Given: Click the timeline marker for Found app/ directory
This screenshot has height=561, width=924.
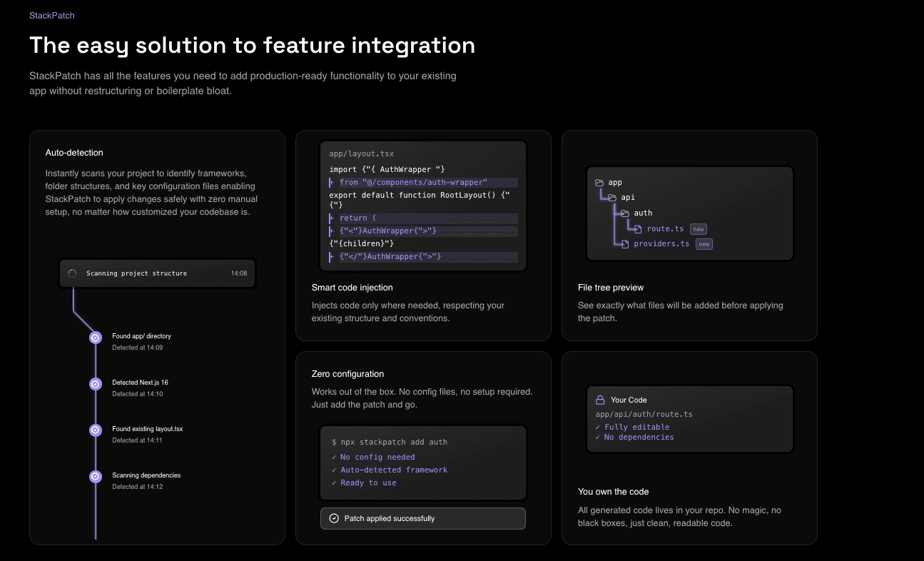Looking at the screenshot, I should [x=95, y=337].
